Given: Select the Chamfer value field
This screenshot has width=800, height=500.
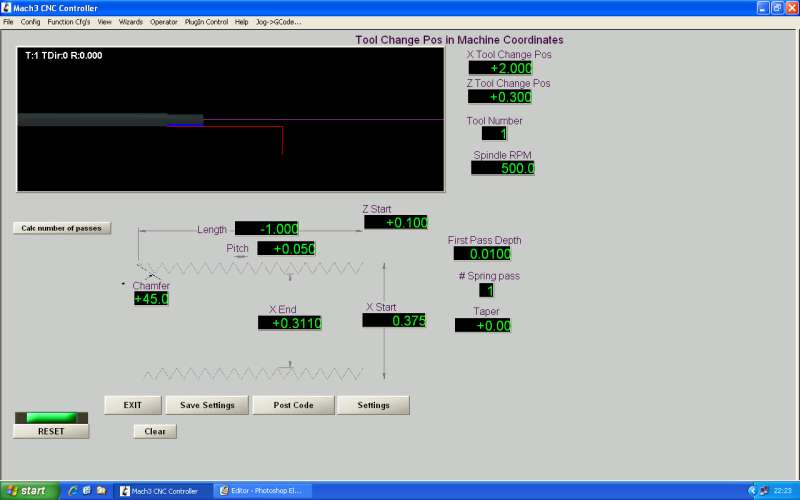Looking at the screenshot, I should coord(151,298).
